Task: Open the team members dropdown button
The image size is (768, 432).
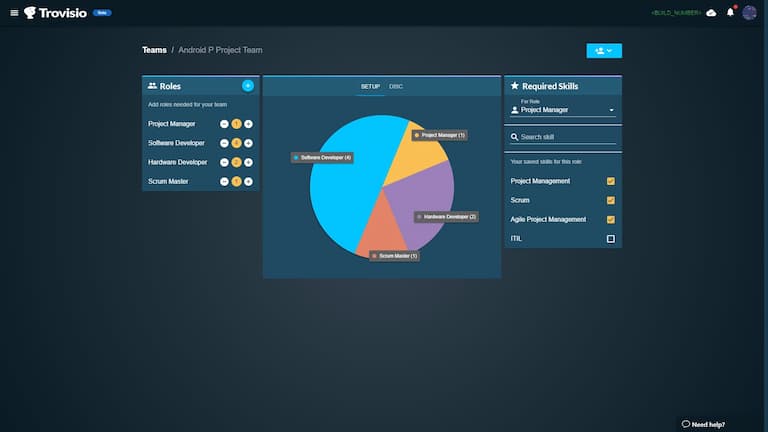Action: 604,50
